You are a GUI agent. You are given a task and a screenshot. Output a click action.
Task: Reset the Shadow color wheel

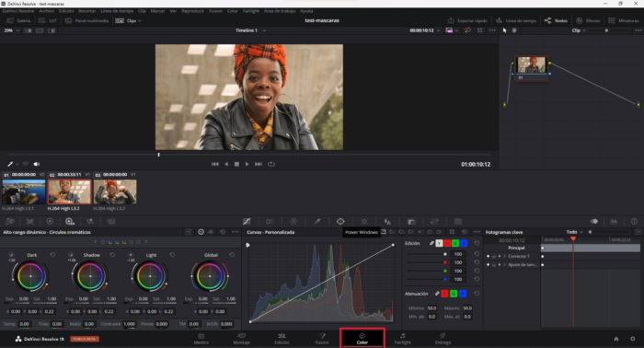point(112,255)
